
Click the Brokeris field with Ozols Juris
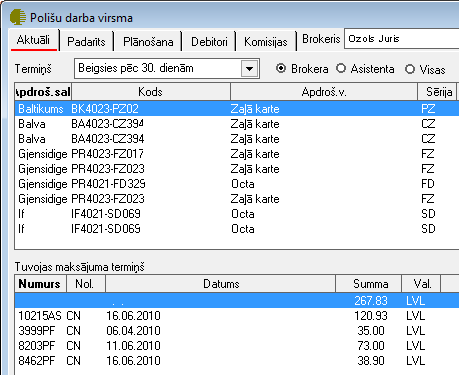[401, 39]
